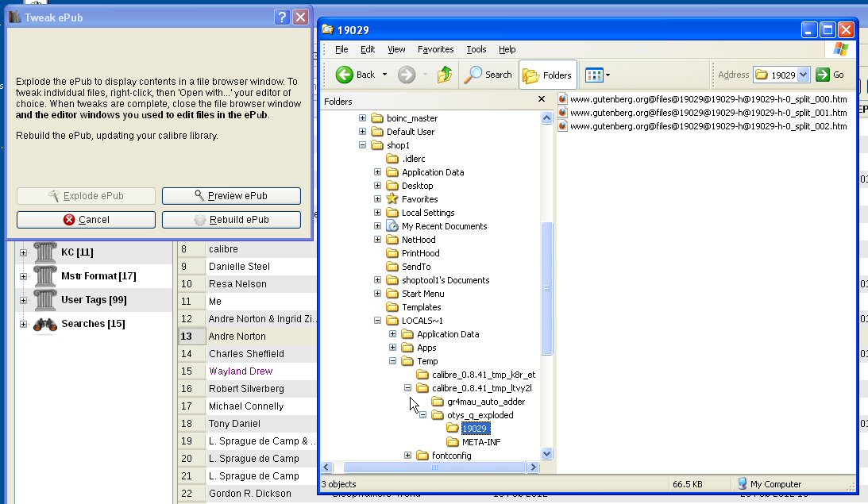Click Cancel in Tweak ePub dialog
Viewport: 868px width, 504px height.
point(86,220)
